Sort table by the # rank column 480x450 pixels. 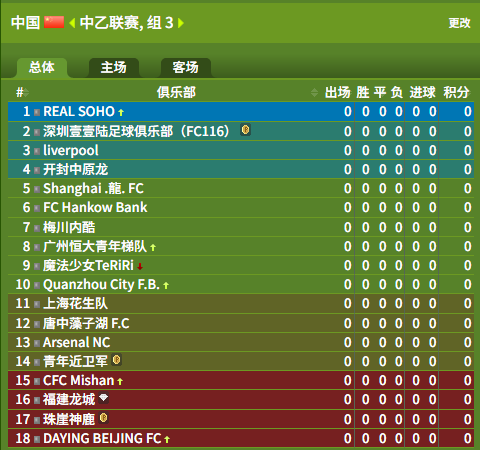click(x=22, y=92)
